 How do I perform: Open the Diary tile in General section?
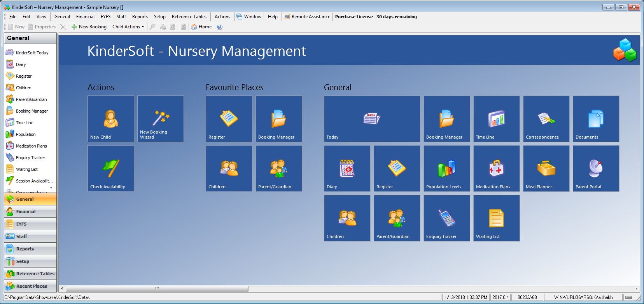point(347,169)
